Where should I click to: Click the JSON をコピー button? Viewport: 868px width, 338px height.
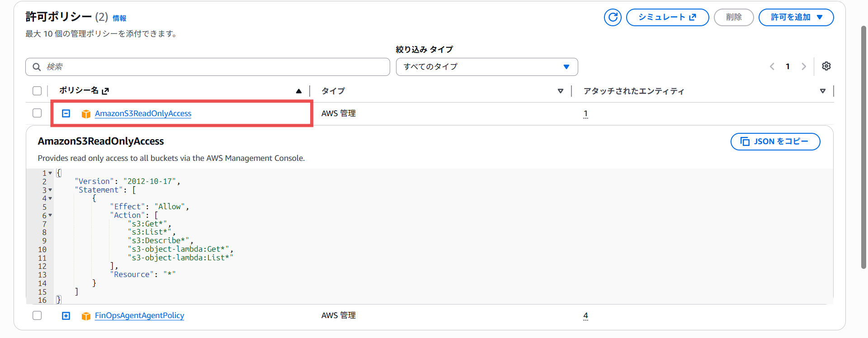[775, 141]
